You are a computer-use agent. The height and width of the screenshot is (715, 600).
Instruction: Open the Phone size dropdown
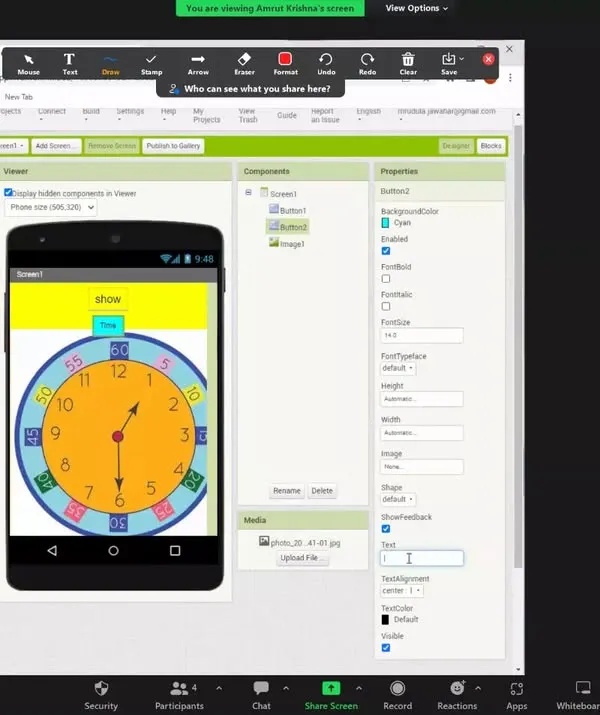[x=51, y=207]
